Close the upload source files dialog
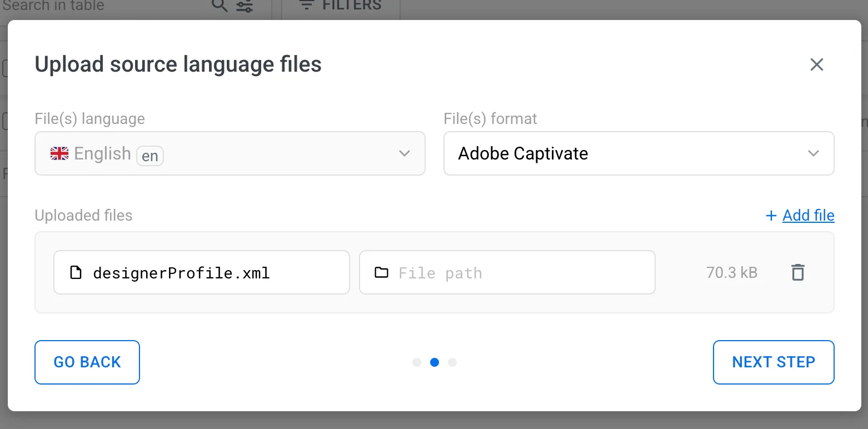The height and width of the screenshot is (429, 868). coord(816,64)
